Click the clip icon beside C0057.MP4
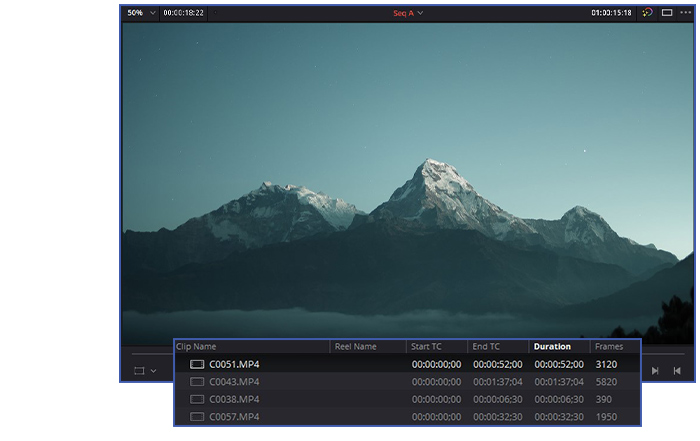 (197, 416)
